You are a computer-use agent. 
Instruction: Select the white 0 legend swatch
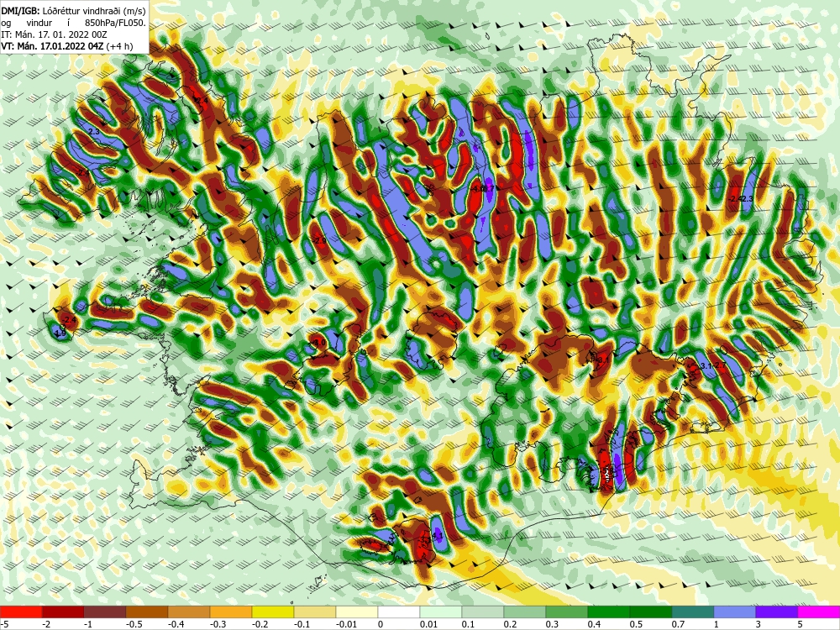coord(399,612)
